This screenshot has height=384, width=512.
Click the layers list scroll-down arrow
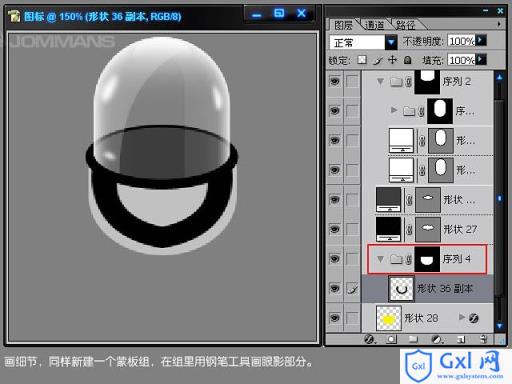click(500, 325)
